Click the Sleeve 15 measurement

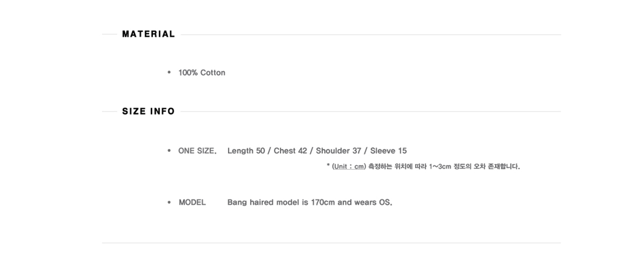click(388, 151)
